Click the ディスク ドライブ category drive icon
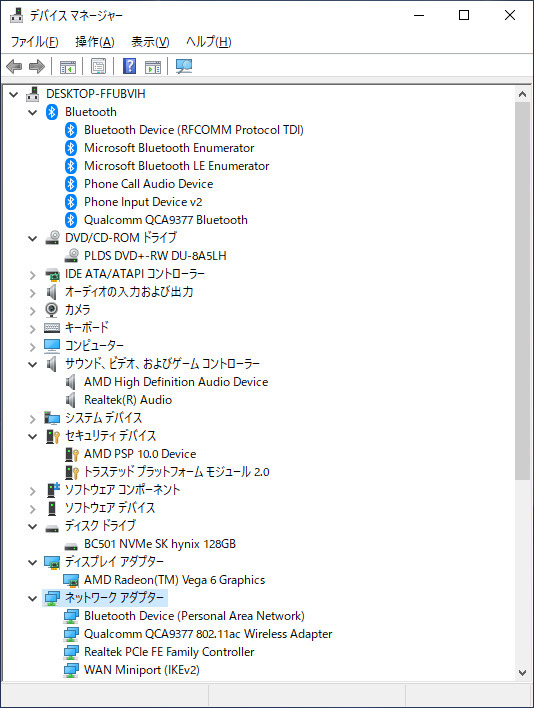 coord(52,528)
